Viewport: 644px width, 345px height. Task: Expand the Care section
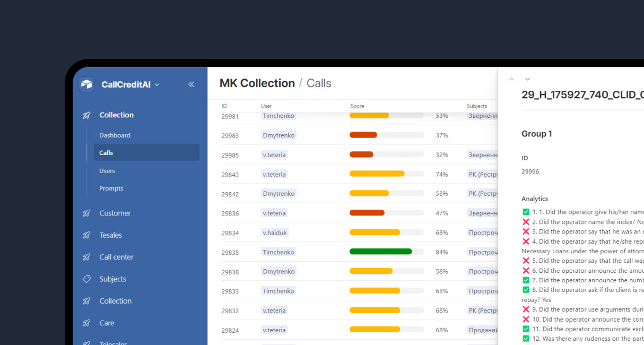[x=107, y=323]
